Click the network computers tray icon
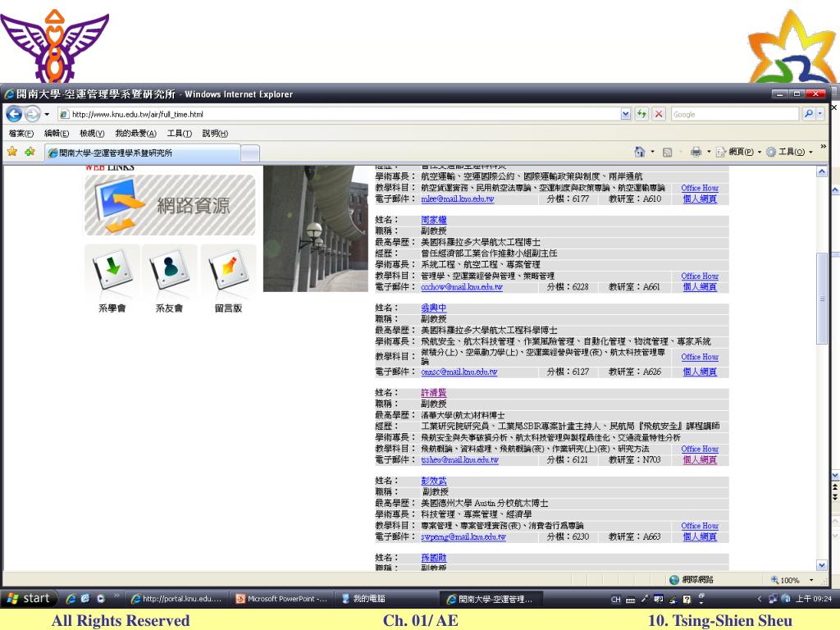840x630 pixels. (773, 599)
